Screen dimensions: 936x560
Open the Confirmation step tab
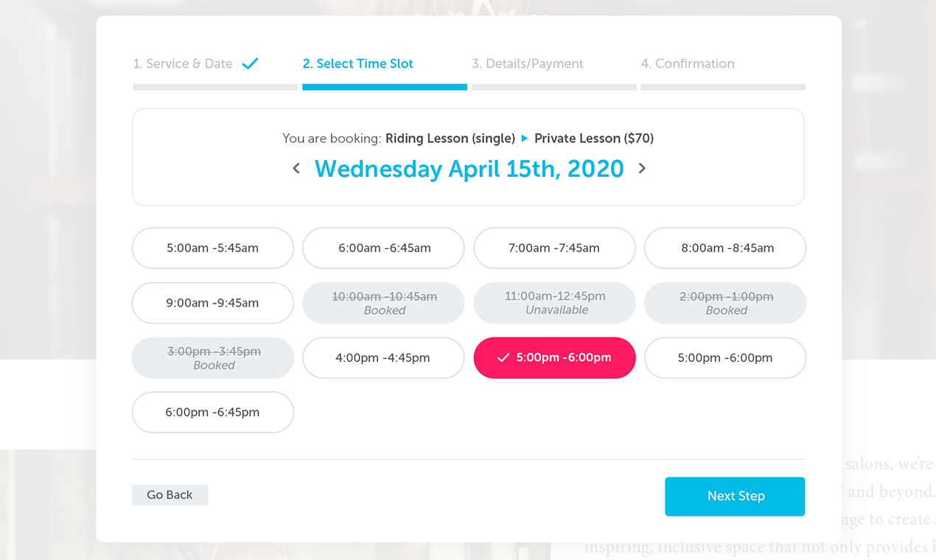tap(688, 64)
